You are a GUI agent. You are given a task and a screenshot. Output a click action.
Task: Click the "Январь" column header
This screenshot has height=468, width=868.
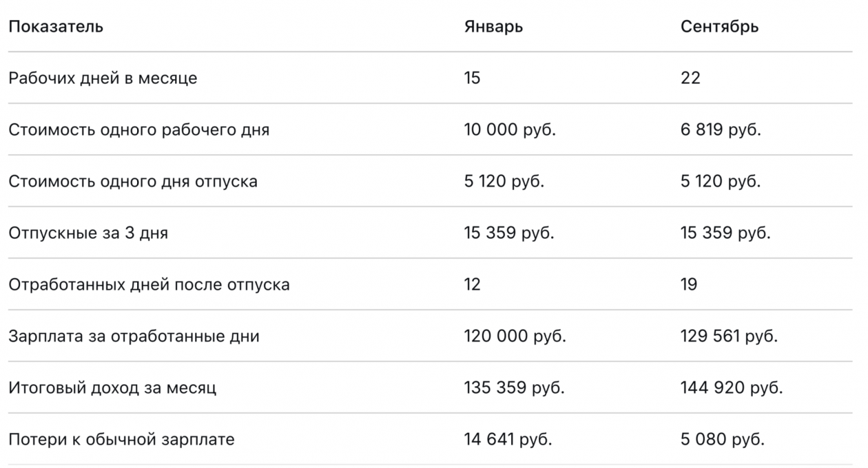point(493,27)
